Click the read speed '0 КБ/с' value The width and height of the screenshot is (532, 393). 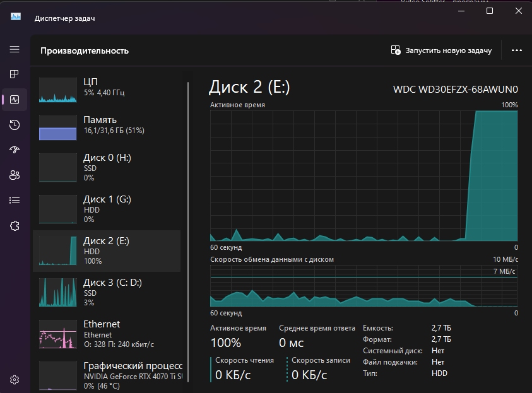233,375
